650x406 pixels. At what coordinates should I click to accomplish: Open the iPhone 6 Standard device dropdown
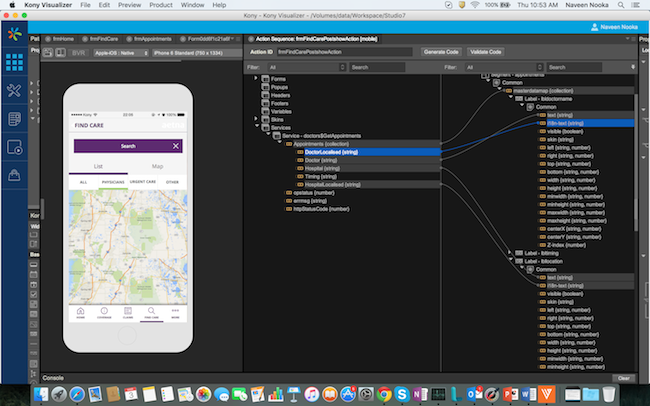point(197,53)
